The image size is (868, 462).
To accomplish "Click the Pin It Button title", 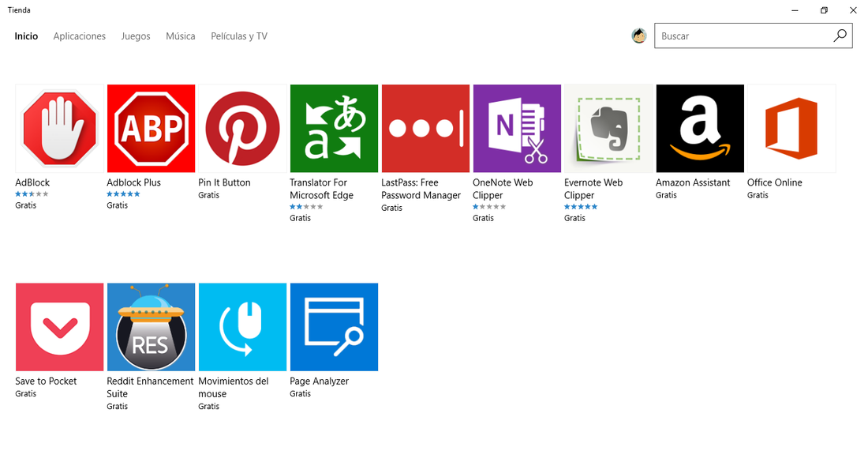I will point(224,182).
